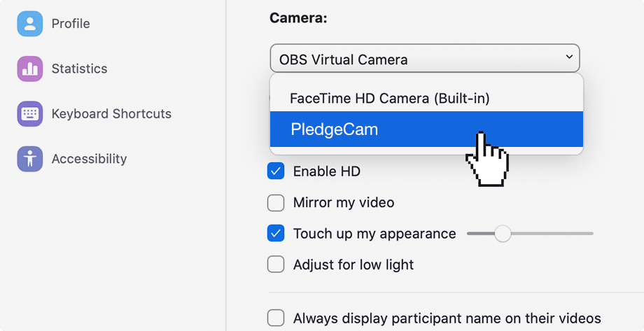644x331 pixels.
Task: Click the touch up appearance slider knob
Action: coord(503,234)
